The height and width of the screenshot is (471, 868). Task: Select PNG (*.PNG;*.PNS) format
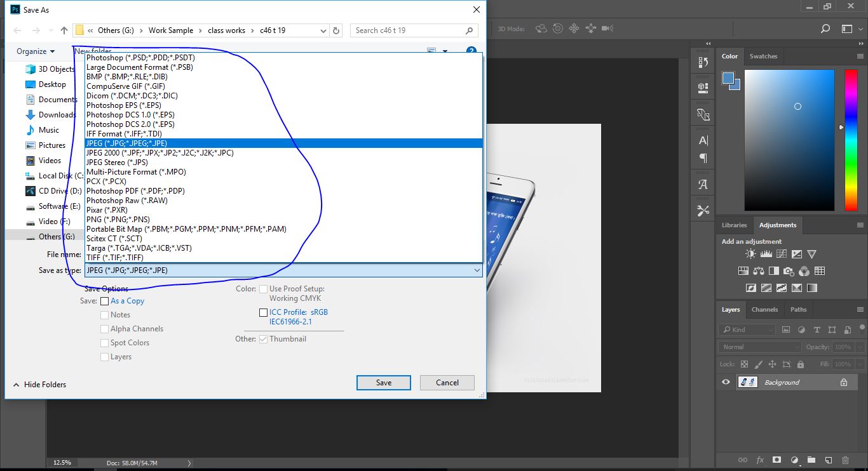point(284,220)
